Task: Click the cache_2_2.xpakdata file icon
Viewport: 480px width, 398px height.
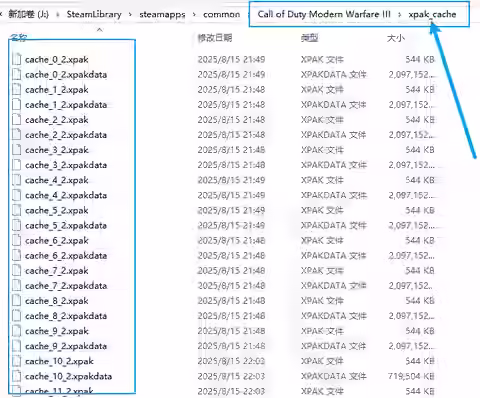Action: click(16, 135)
